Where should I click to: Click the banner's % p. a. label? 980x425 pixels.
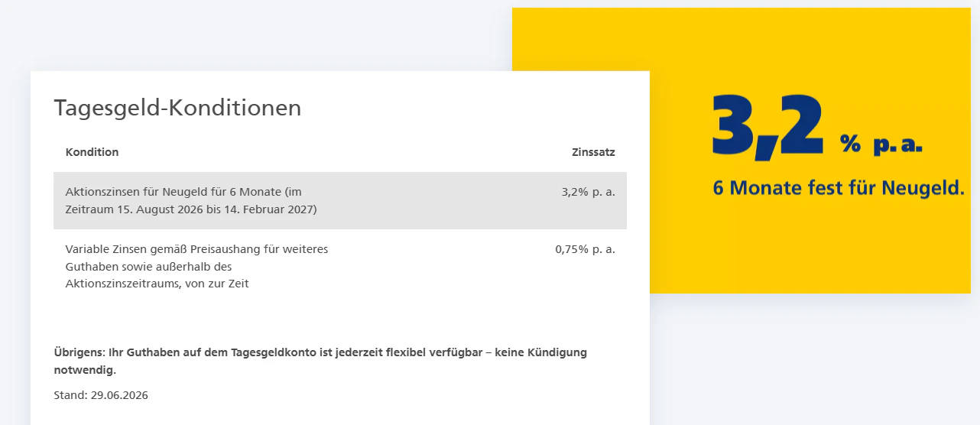881,144
